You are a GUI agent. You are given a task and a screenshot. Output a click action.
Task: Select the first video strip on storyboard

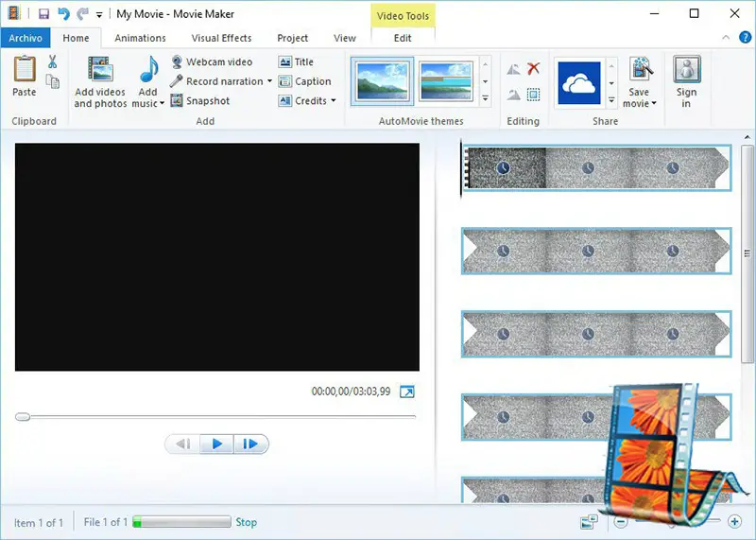596,168
